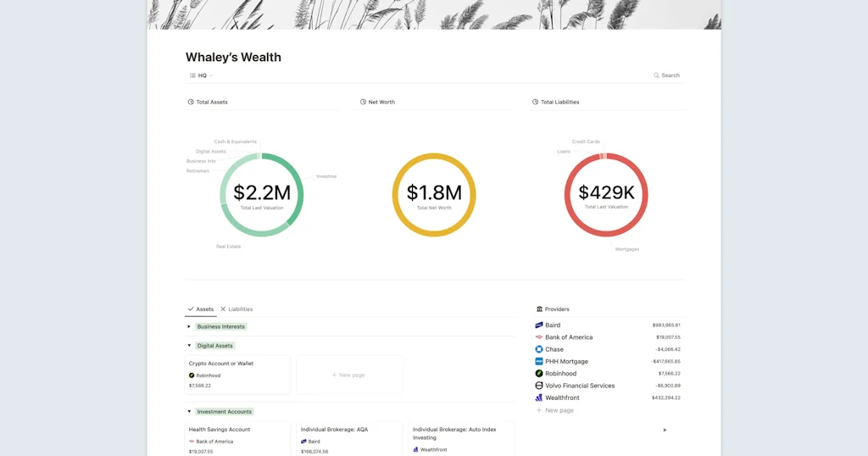Click the Wealthfront logo in Providers list
868x456 pixels.
click(539, 398)
